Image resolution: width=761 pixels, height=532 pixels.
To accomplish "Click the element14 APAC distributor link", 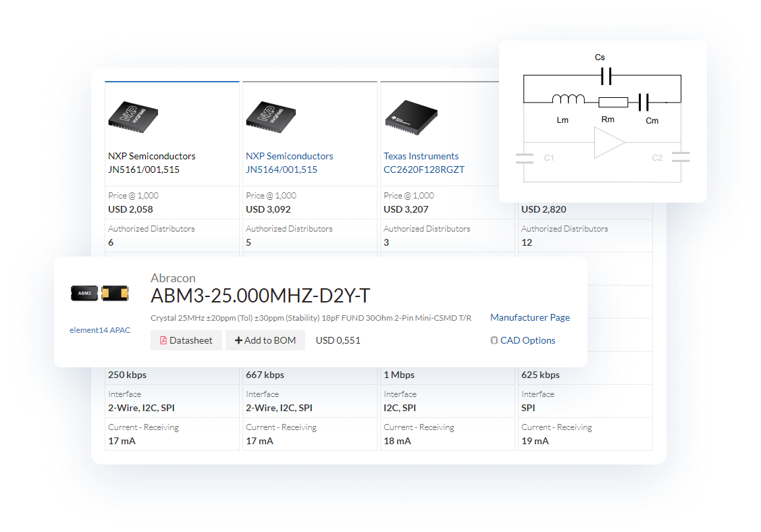I will click(x=99, y=330).
